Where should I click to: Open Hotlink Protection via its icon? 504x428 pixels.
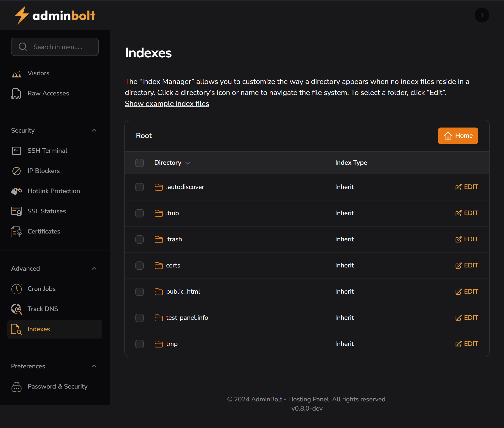click(x=16, y=191)
